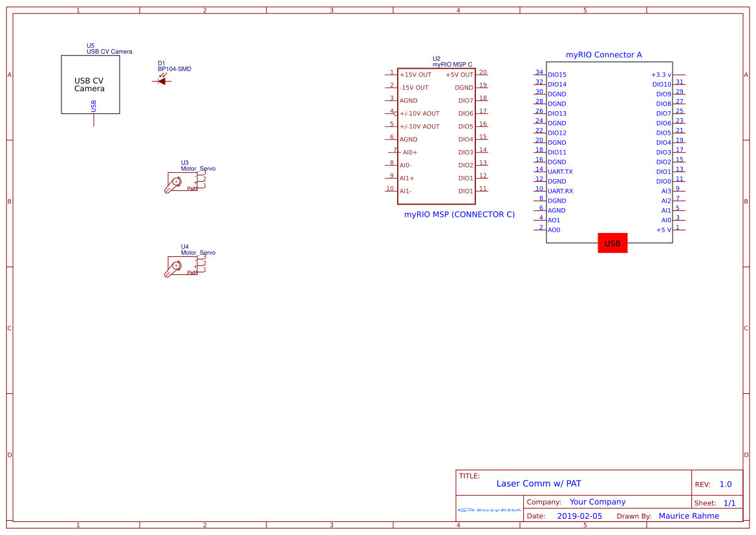Select the 'D1' photodiode designator

pos(162,63)
